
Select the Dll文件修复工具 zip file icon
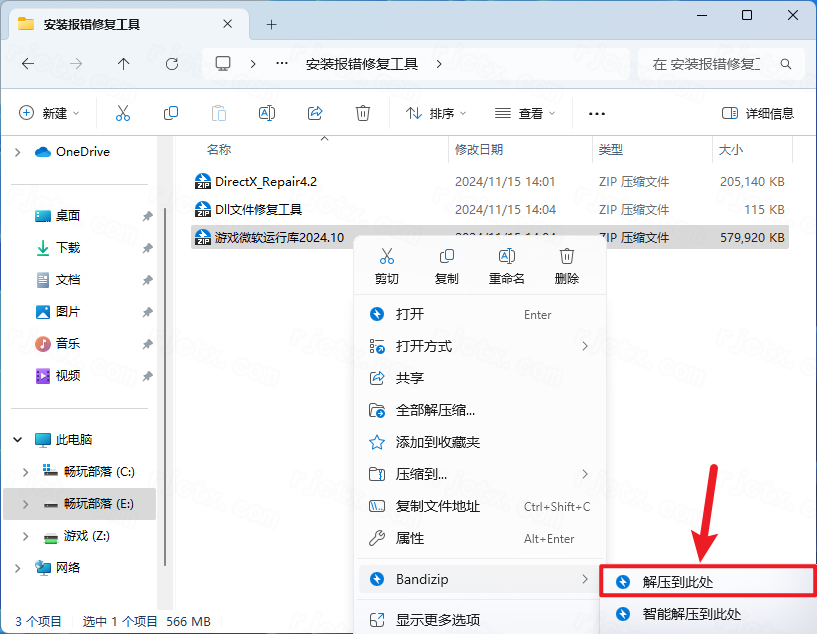pos(203,209)
